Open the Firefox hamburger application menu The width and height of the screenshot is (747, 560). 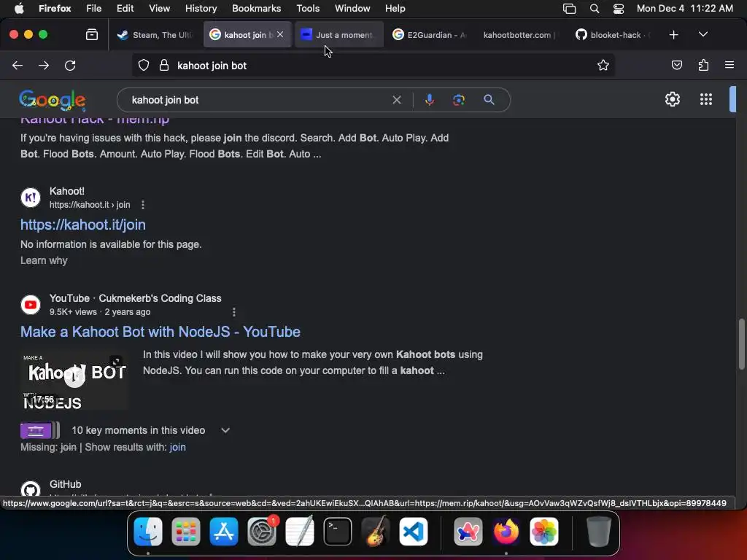pos(729,65)
